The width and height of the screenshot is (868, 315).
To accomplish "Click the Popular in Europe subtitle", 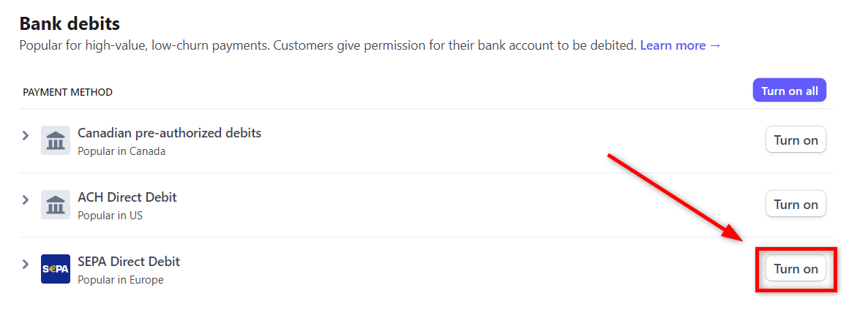I will pos(121,280).
